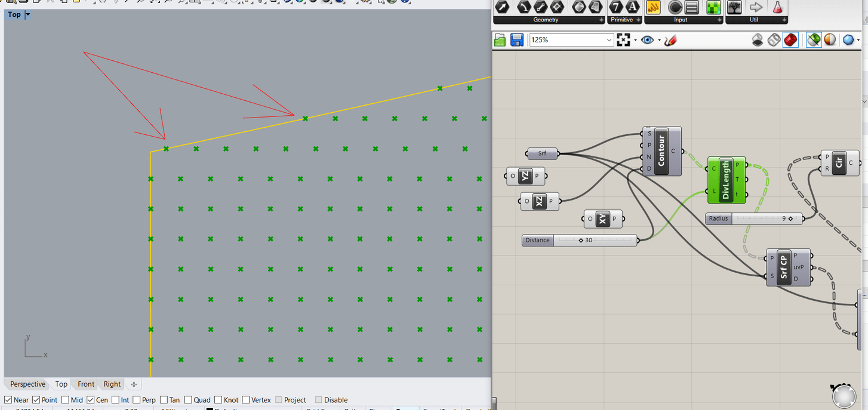Toggle the Cen osnap checkbox
868x410 pixels.
click(91, 400)
